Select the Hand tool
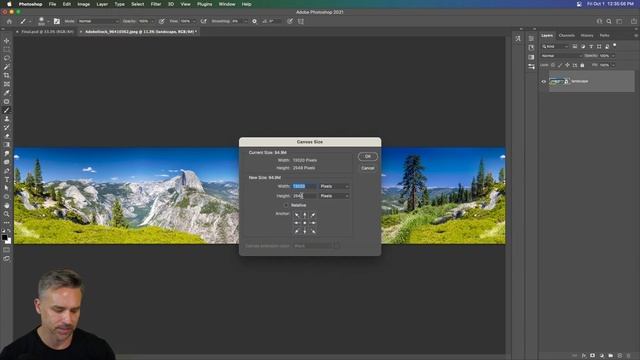This screenshot has width=640, height=360. (7, 205)
